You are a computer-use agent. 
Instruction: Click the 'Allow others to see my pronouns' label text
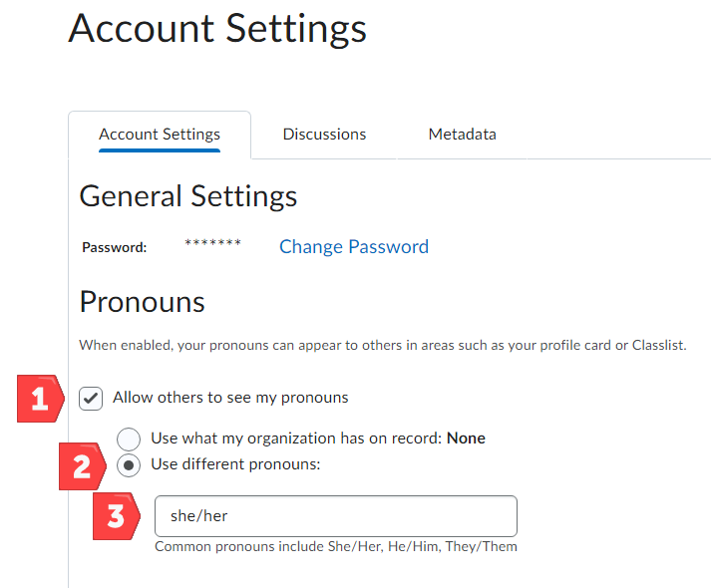[x=230, y=398]
